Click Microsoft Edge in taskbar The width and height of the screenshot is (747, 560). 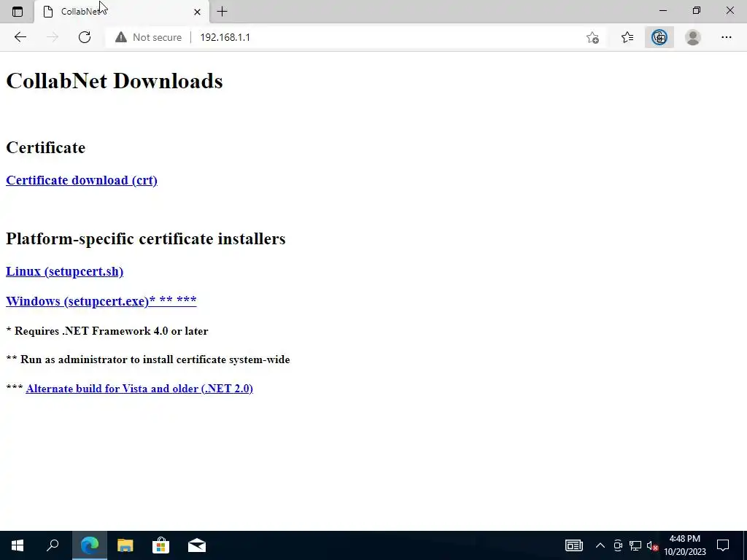click(x=90, y=545)
